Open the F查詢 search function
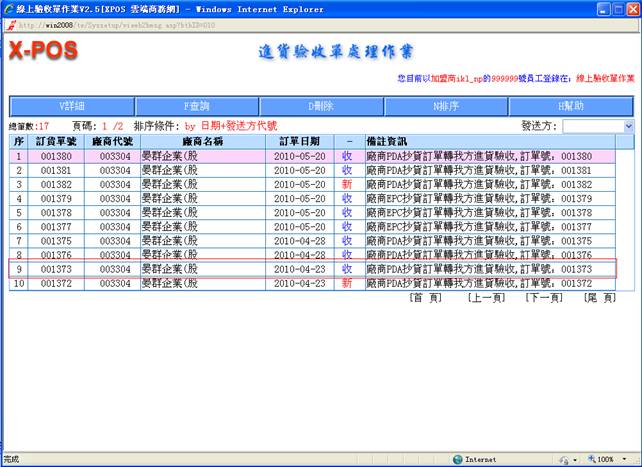This screenshot has width=642, height=467. [197, 106]
